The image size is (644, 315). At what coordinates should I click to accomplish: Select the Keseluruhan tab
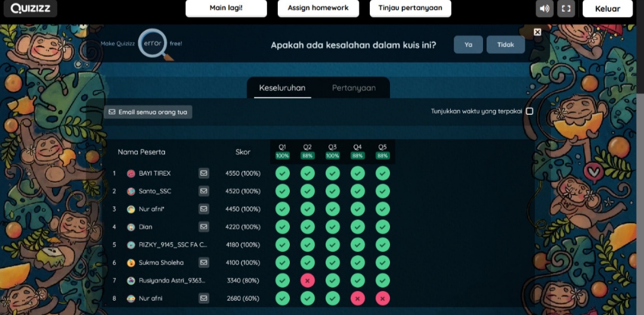coord(282,88)
